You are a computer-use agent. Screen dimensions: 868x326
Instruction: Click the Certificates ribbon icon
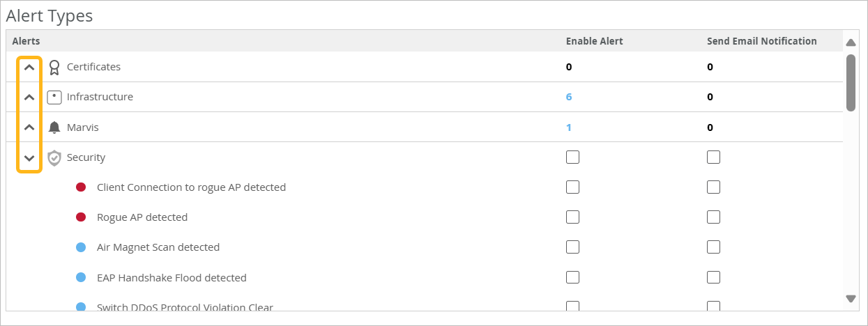(x=54, y=68)
